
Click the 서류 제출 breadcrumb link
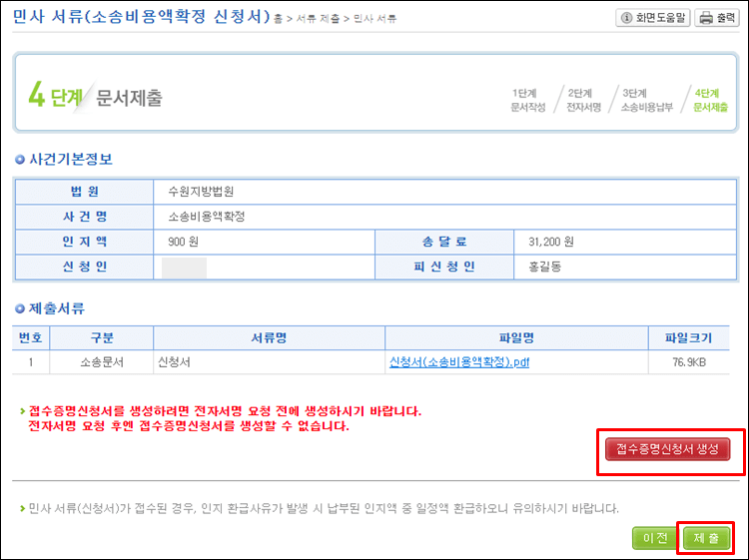coord(319,19)
